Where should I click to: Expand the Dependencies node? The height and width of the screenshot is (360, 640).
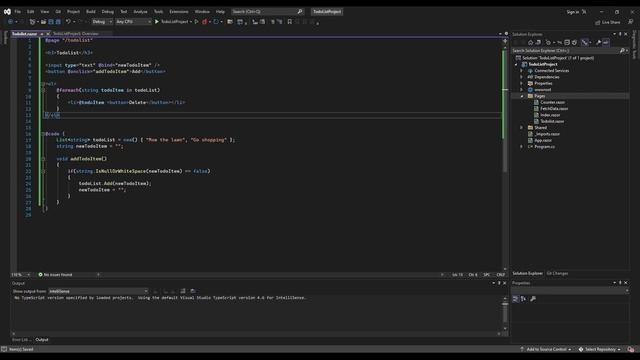pyautogui.click(x=522, y=77)
